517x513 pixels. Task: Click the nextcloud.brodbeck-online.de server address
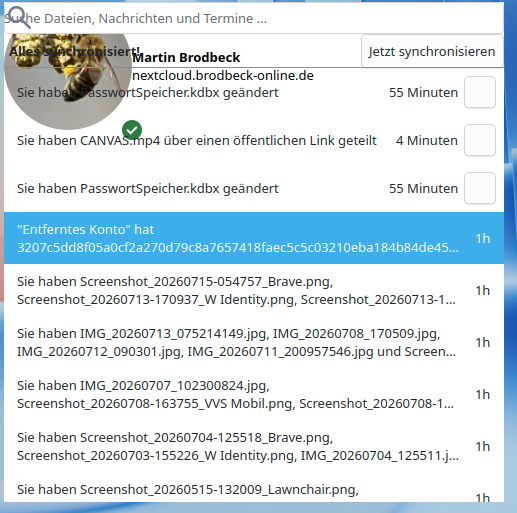pyautogui.click(x=223, y=76)
